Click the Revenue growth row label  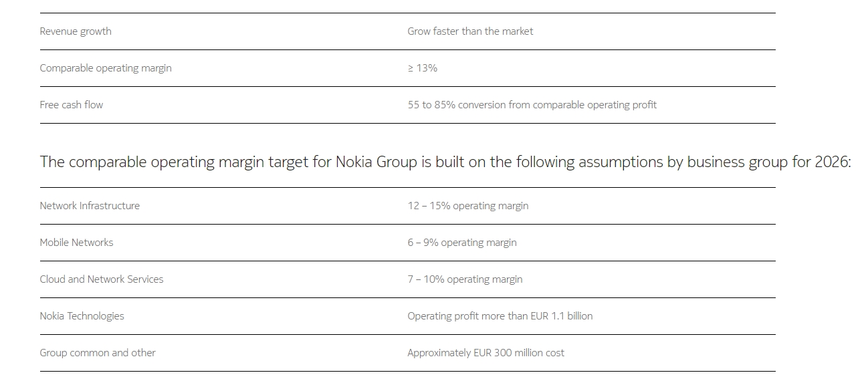tap(76, 31)
